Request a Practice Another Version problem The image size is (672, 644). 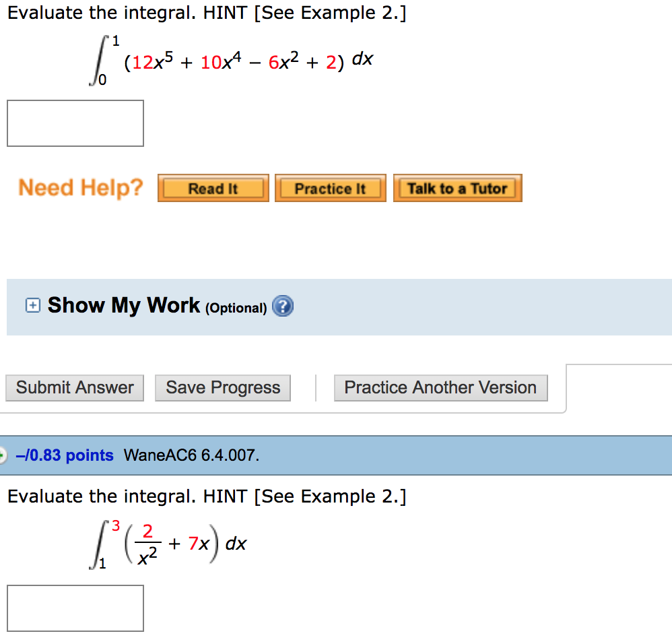coord(440,387)
